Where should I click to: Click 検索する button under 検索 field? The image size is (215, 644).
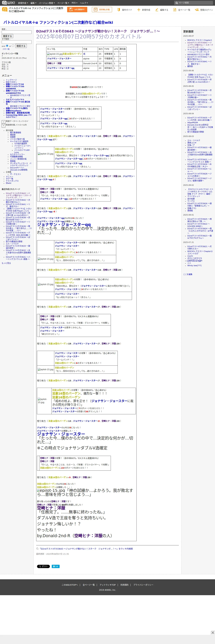point(7,36)
